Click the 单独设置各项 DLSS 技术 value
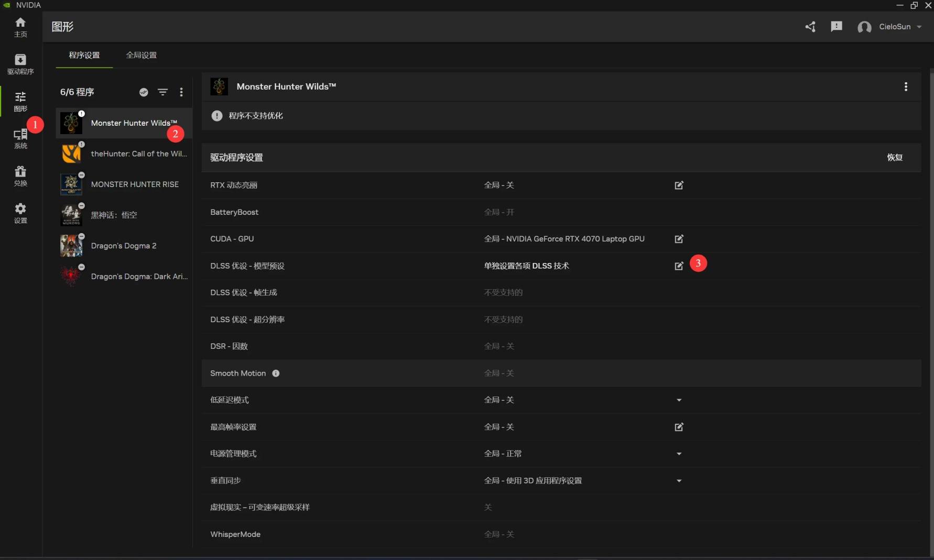 pyautogui.click(x=526, y=266)
